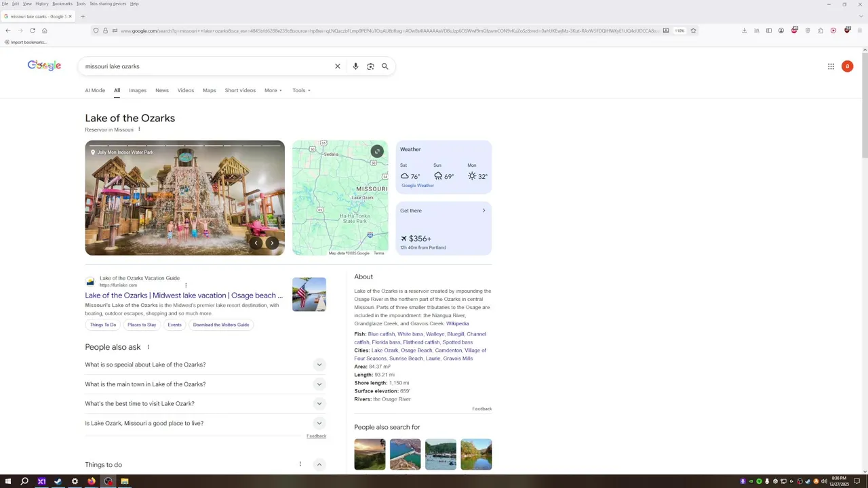Switch to Videos results tab
Viewport: 868px width, 488px height.
point(186,90)
